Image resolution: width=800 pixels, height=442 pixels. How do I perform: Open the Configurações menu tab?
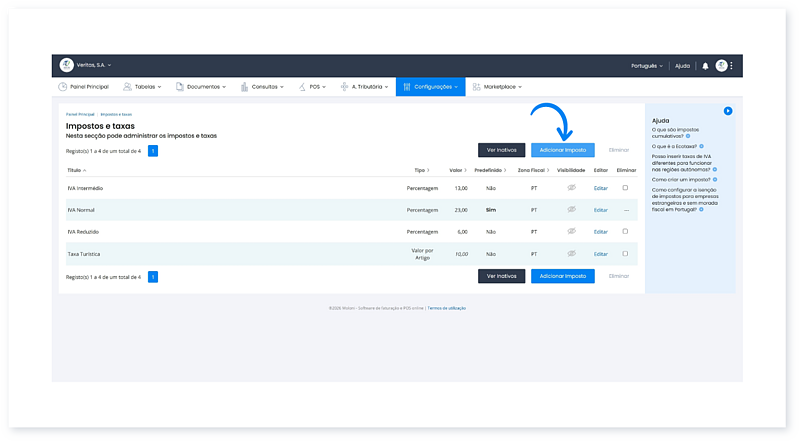tap(430, 87)
